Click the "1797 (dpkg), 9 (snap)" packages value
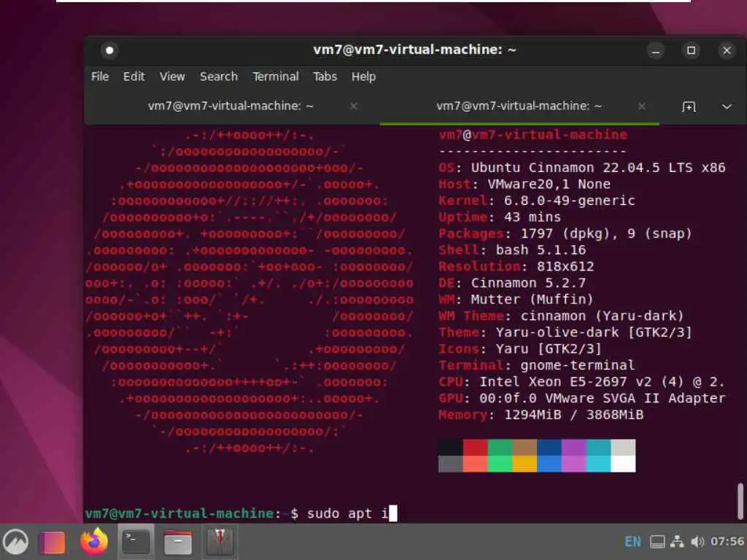Screen dimensions: 747x560 click(606, 234)
